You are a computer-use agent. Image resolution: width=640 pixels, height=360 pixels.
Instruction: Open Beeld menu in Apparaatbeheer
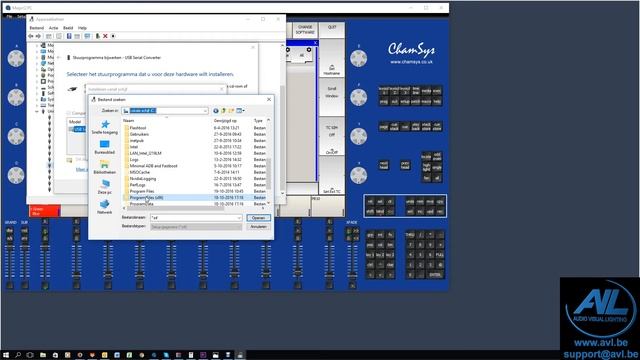point(68,28)
